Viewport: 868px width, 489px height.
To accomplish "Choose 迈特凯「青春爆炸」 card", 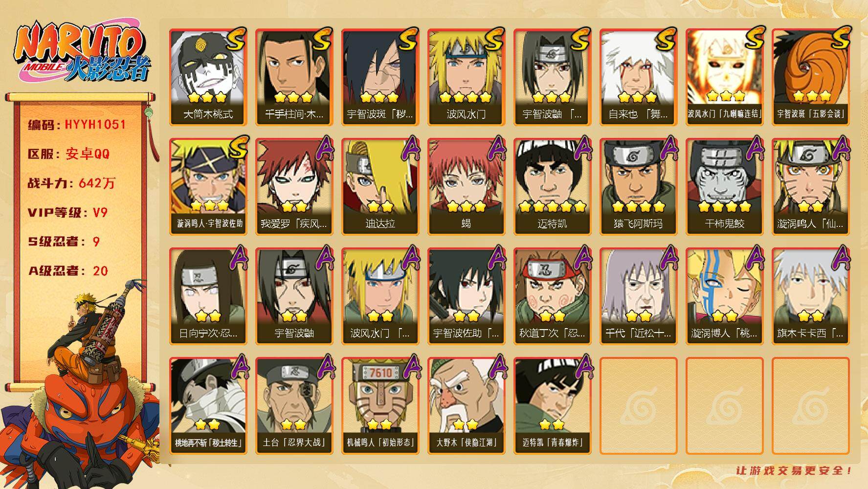I will (552, 406).
